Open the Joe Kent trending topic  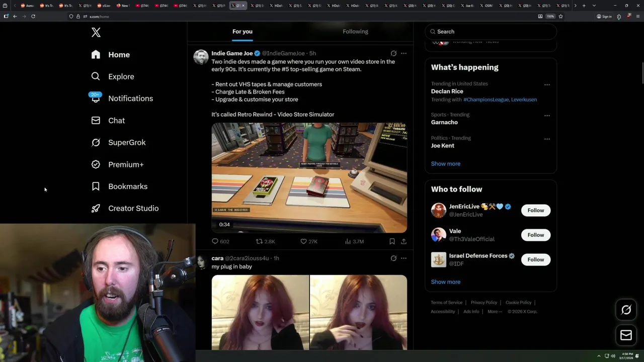pyautogui.click(x=443, y=146)
